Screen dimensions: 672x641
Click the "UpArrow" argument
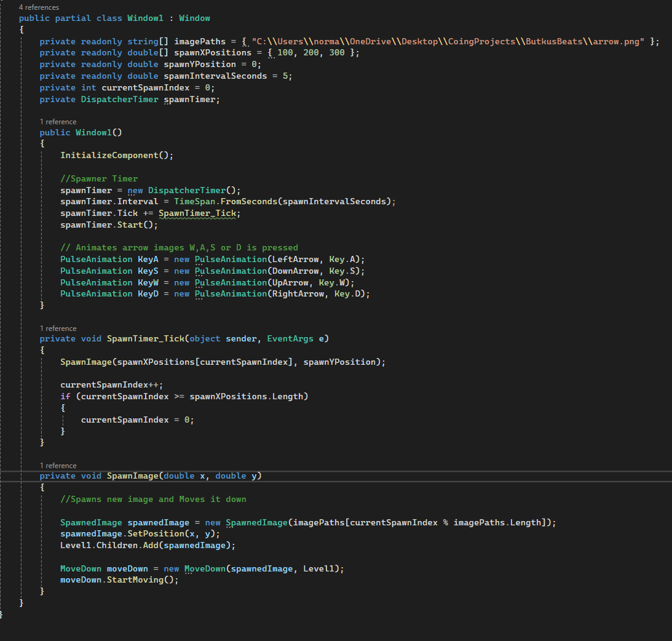tap(290, 283)
